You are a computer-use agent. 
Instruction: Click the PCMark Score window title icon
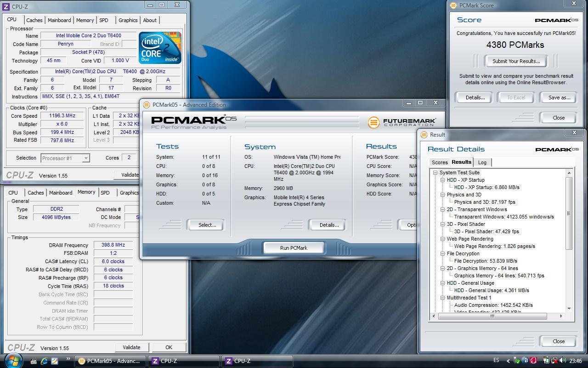coord(453,6)
